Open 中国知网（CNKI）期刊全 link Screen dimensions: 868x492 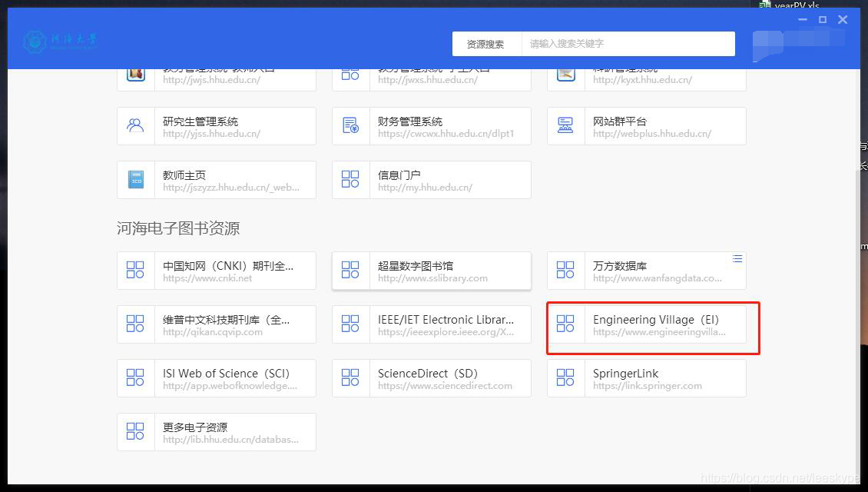[x=217, y=271]
